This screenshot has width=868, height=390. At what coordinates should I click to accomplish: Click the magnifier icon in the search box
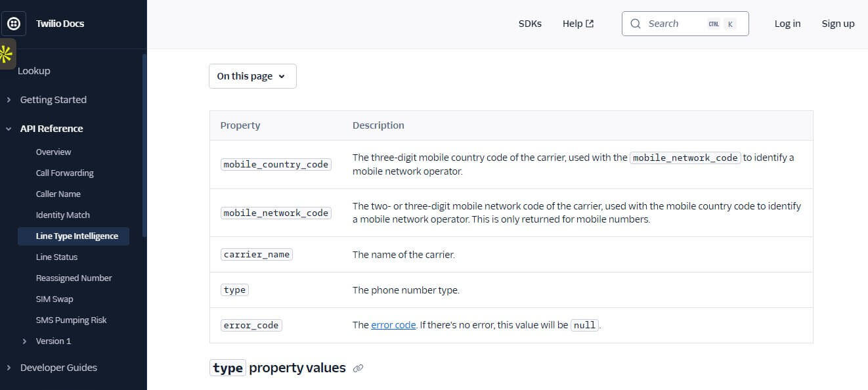pyautogui.click(x=635, y=24)
